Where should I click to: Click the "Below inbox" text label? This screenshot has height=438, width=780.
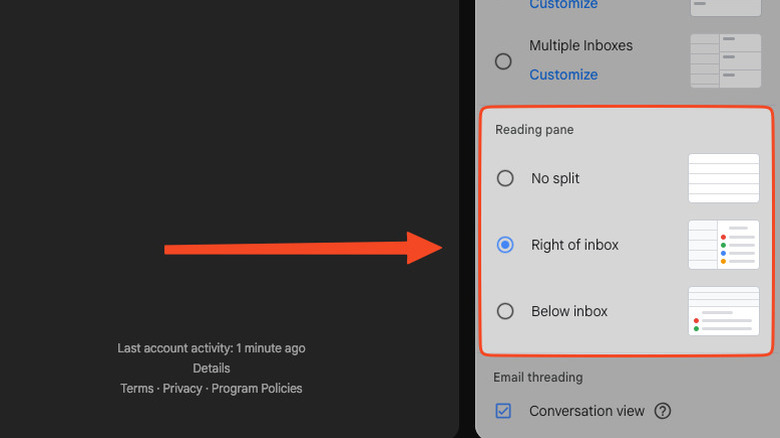pos(569,311)
